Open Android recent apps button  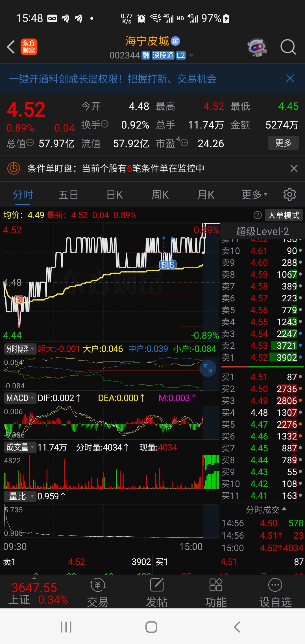(x=66, y=627)
